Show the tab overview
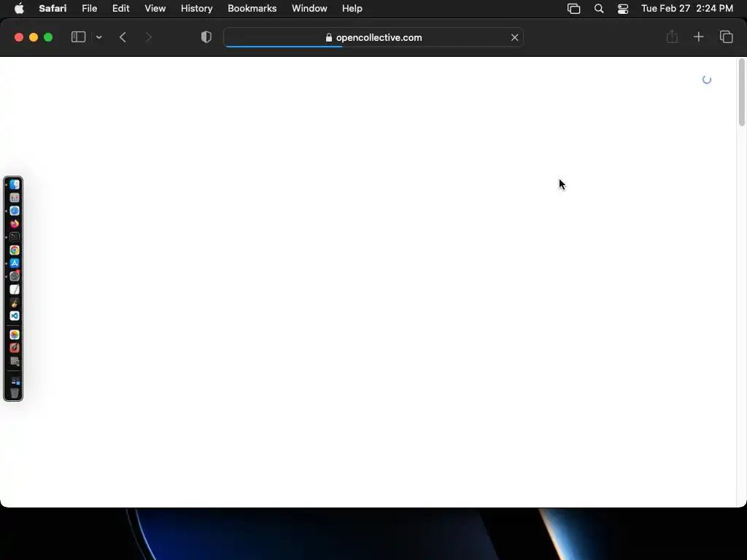This screenshot has height=560, width=747. [x=726, y=36]
